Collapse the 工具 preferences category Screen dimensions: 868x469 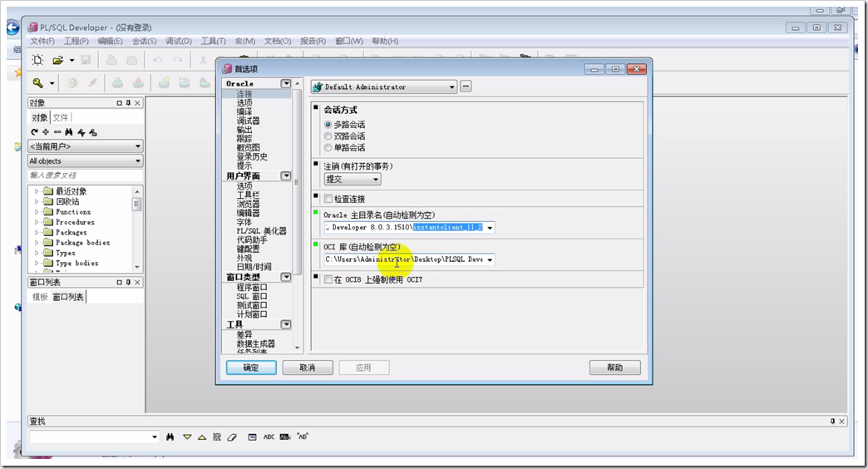point(286,324)
